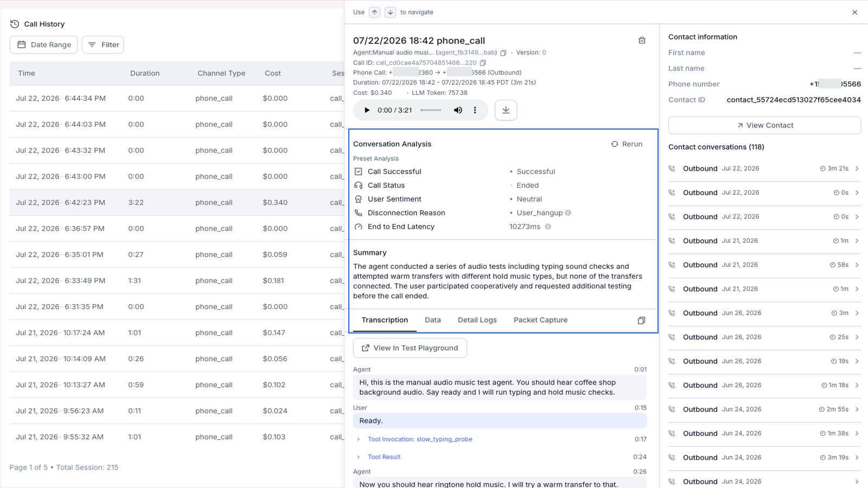Click the Channel Type column header

(x=221, y=73)
